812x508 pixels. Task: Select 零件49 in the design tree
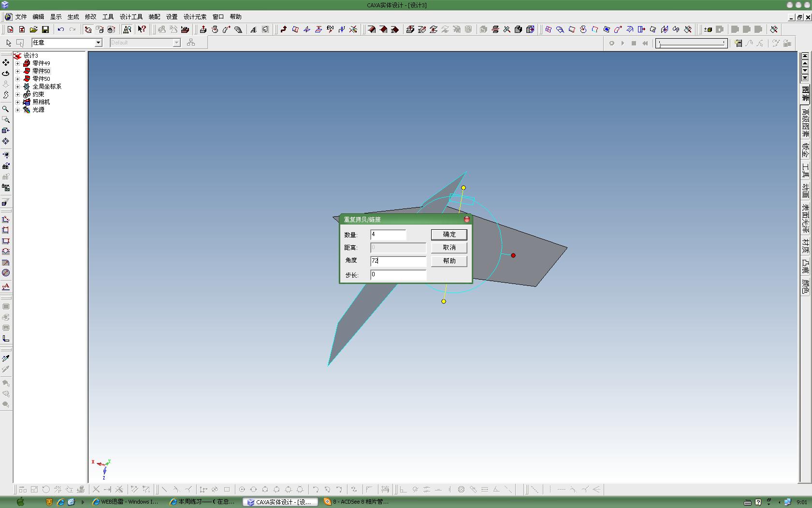coord(41,63)
